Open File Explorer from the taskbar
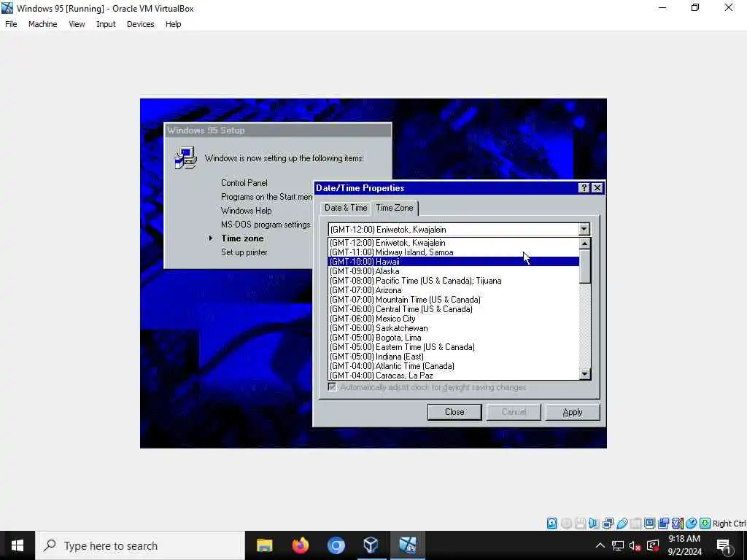The width and height of the screenshot is (747, 560). [264, 545]
